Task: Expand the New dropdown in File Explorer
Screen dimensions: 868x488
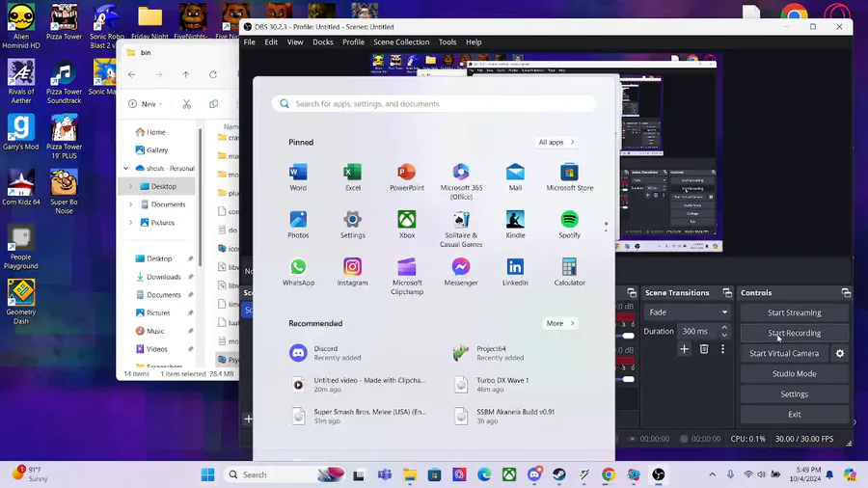Action: coord(145,104)
